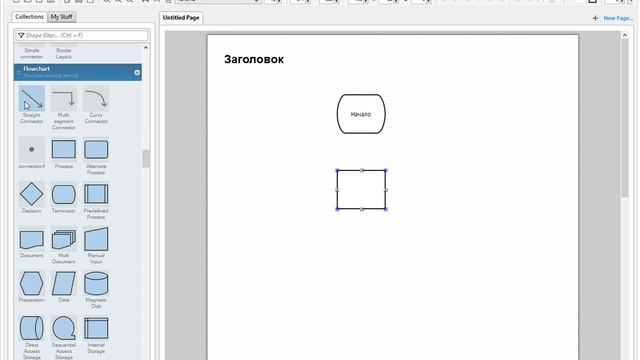The width and height of the screenshot is (640, 360).
Task: Select the Preparation hexagon shape
Action: tap(31, 283)
